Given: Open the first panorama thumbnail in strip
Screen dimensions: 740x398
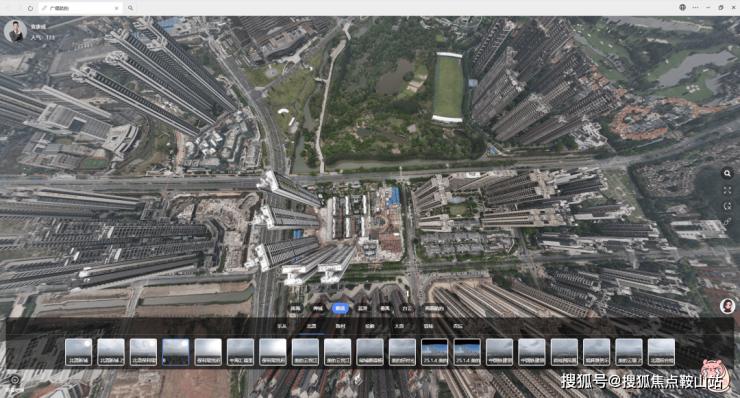Looking at the screenshot, I should click(78, 352).
